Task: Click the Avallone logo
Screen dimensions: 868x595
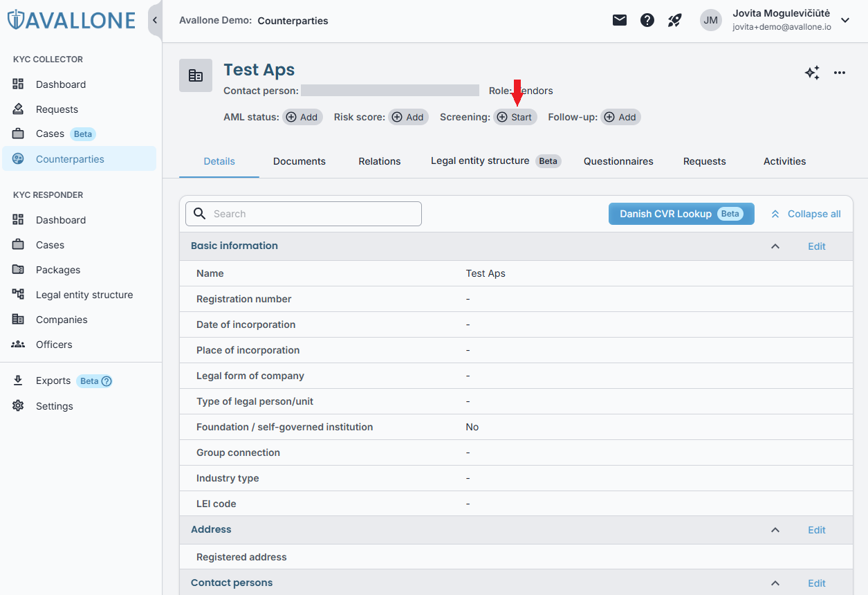Action: [x=71, y=20]
